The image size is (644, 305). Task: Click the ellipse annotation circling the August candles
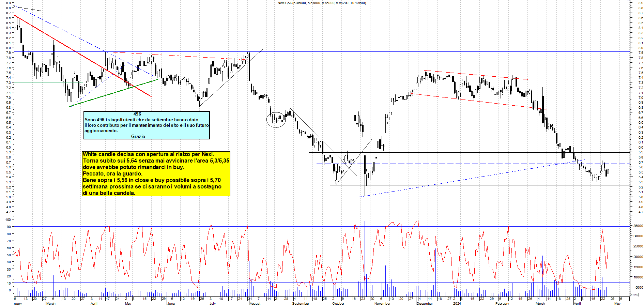276,120
